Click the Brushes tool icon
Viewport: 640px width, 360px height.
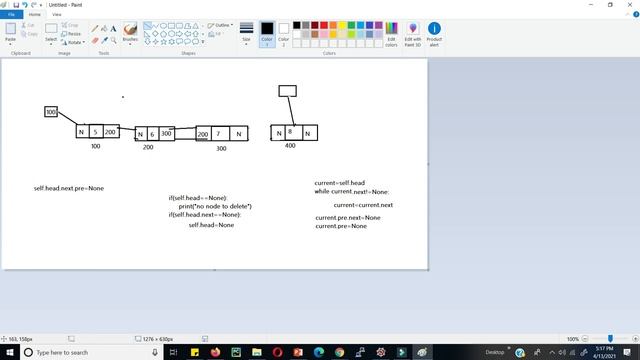130,29
